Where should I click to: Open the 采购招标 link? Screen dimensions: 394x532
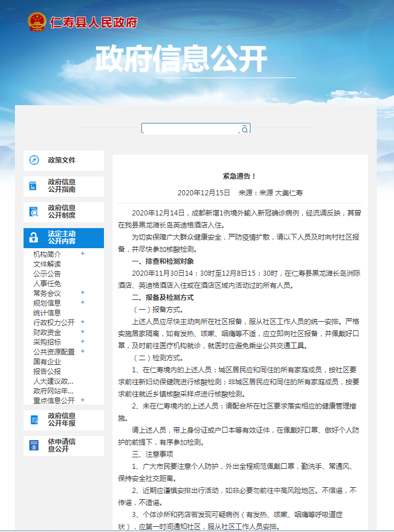point(47,342)
